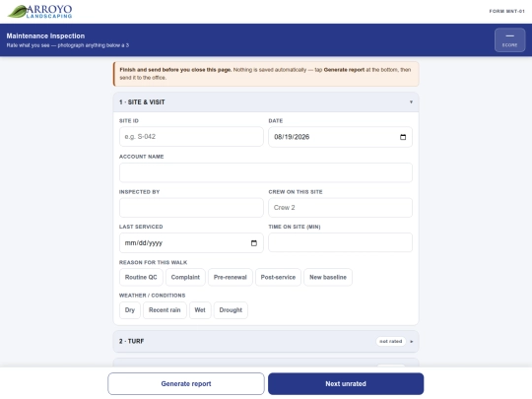Set weather condition to Drought
532x399 pixels.
231,310
